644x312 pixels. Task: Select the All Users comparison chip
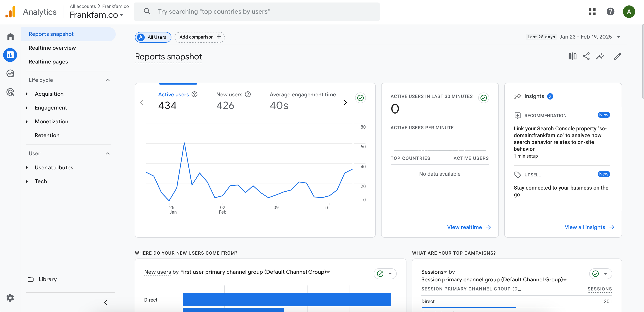(153, 37)
